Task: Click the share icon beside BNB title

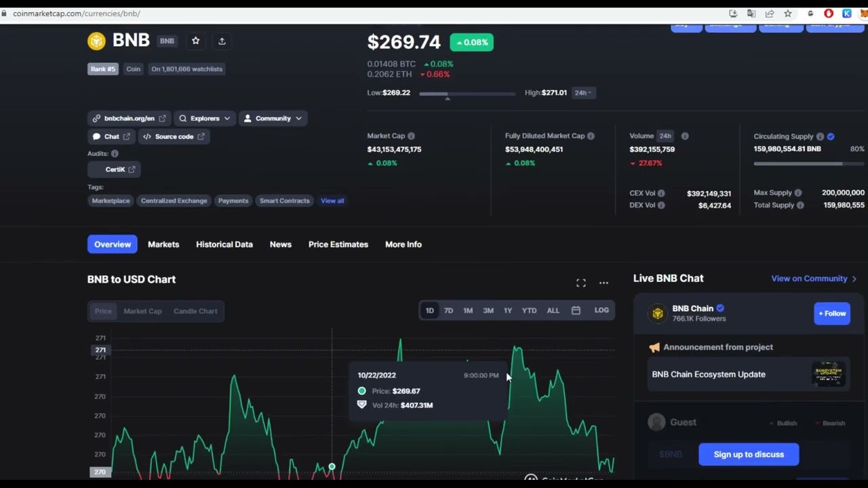Action: pyautogui.click(x=222, y=41)
